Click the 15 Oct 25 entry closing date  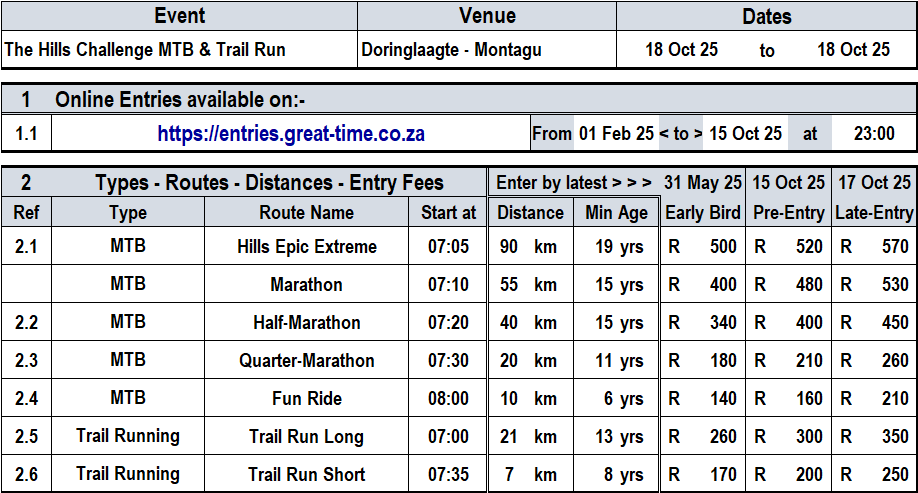coord(745,134)
